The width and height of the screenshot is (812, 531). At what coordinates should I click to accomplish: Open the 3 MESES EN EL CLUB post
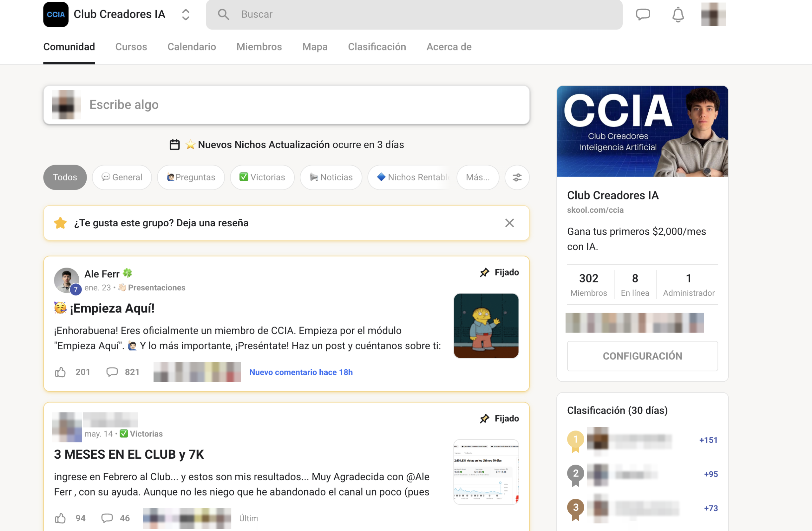click(x=129, y=455)
